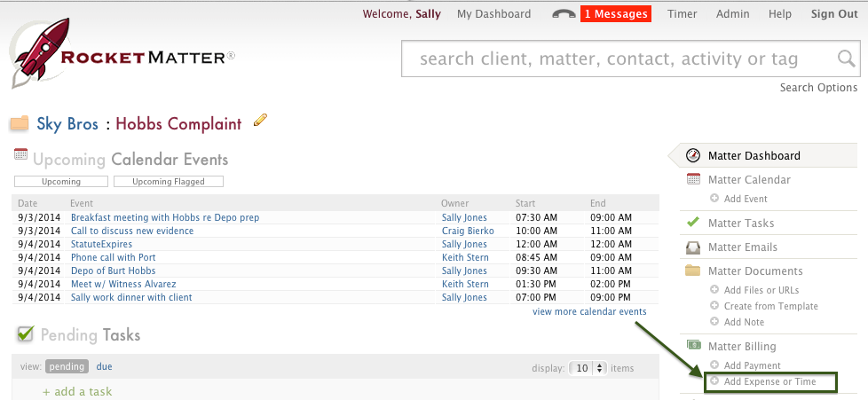The image size is (868, 400).
Task: Select the Upcoming filter toggle
Action: pos(61,182)
